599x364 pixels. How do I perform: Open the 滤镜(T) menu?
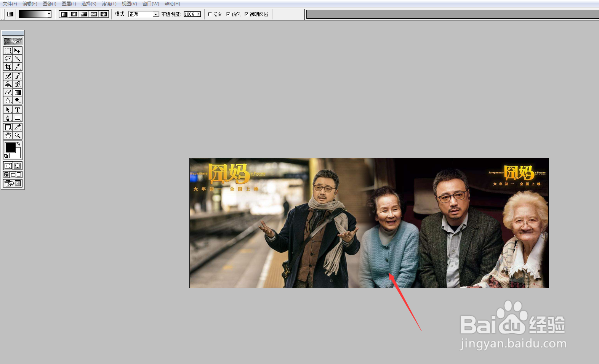[x=109, y=4]
